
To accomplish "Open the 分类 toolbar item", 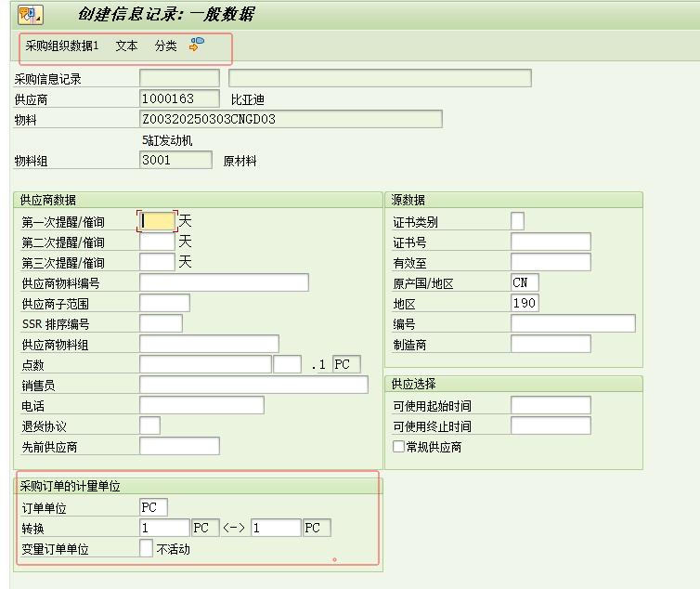I will point(165,46).
